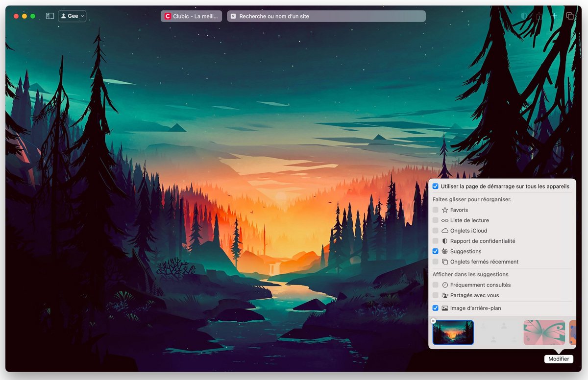This screenshot has width=588, height=380.
Task: Click the Share icon in toolbar
Action: (x=539, y=16)
